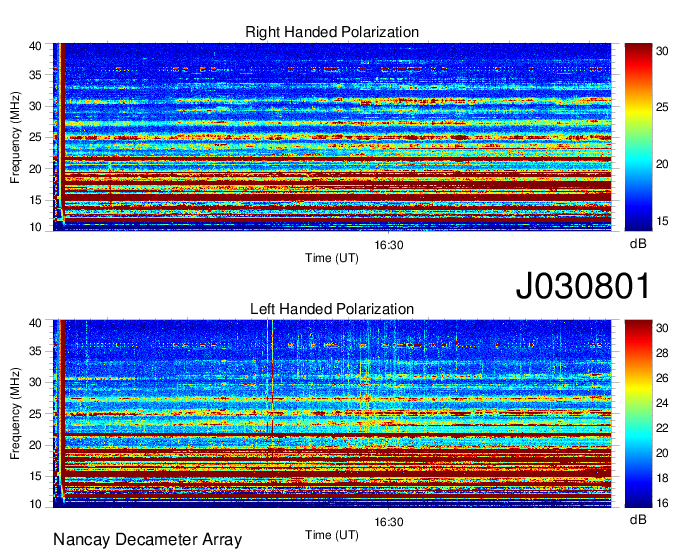The width and height of the screenshot is (680, 552).
Task: Click 'Time (UT)' label of bottom plot
Action: 332,535
